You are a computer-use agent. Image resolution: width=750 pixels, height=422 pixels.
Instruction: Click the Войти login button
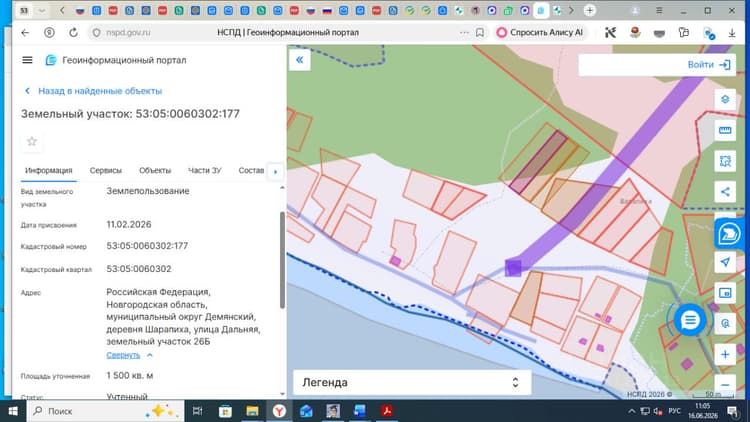tap(709, 65)
